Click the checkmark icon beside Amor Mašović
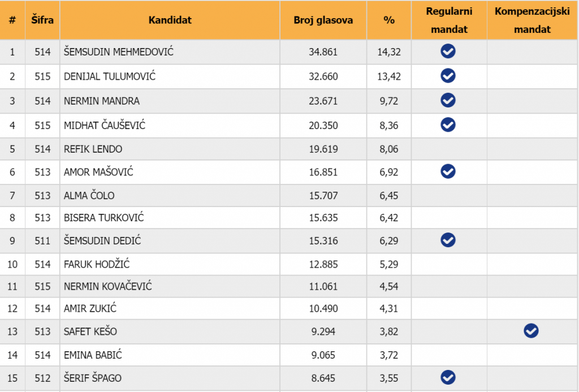 pos(448,171)
